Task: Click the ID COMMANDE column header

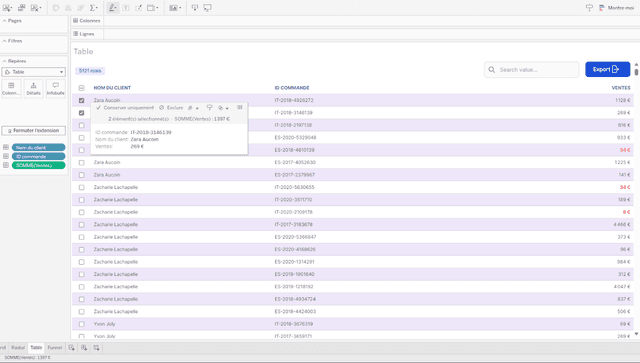Action: click(x=292, y=88)
